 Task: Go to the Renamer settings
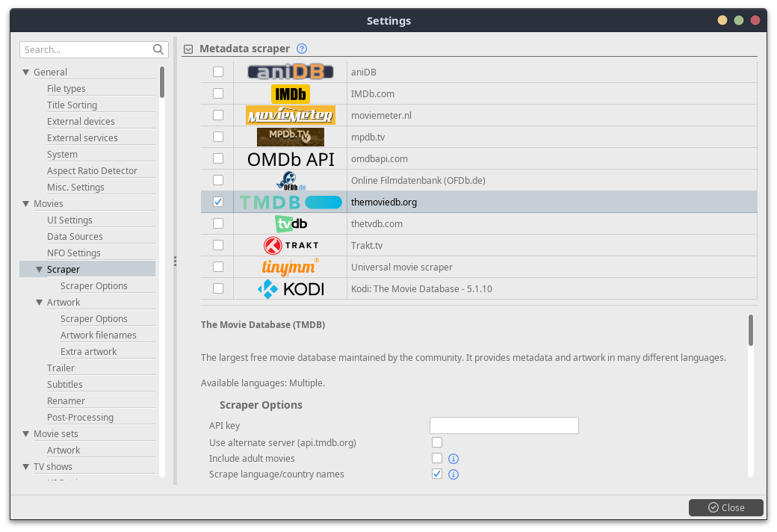66,400
